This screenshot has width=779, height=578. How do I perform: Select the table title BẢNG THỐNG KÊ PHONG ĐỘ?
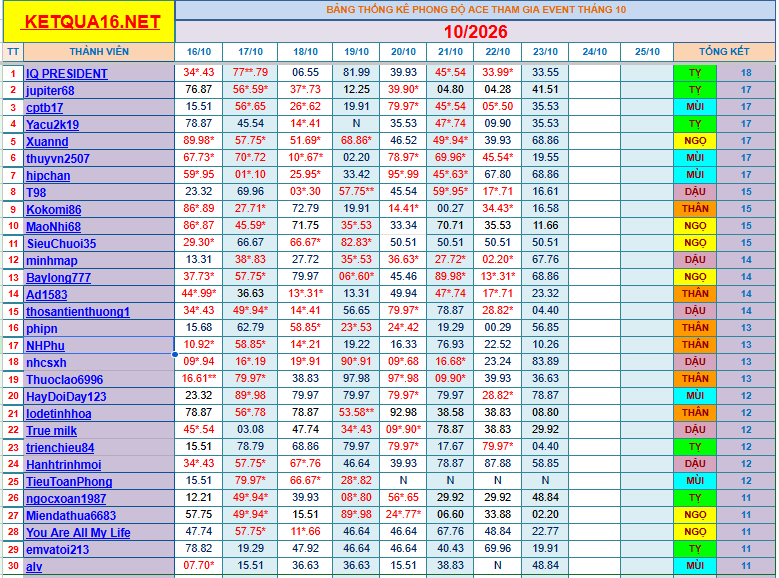[x=476, y=9]
